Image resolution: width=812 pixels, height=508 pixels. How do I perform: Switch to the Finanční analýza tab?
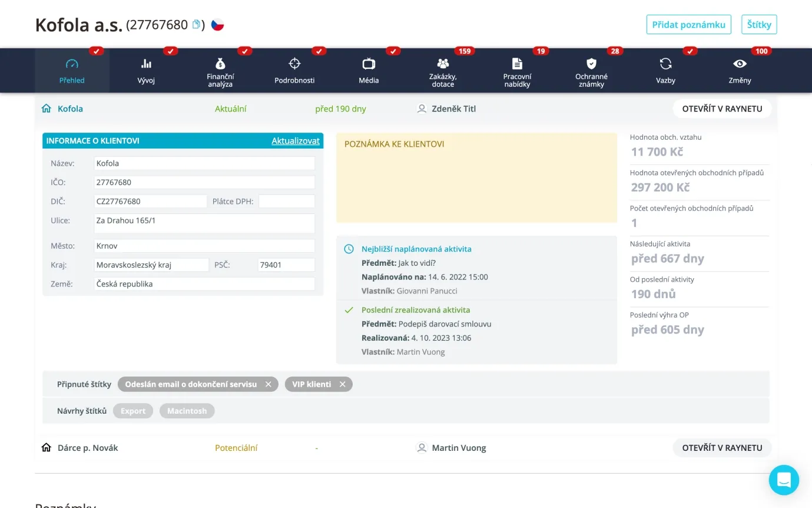tap(220, 70)
